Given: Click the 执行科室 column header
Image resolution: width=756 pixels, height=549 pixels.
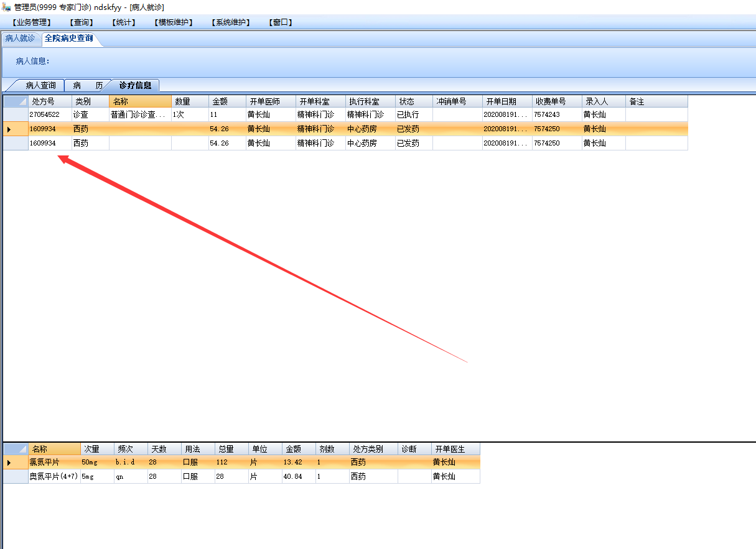Looking at the screenshot, I should pos(370,101).
